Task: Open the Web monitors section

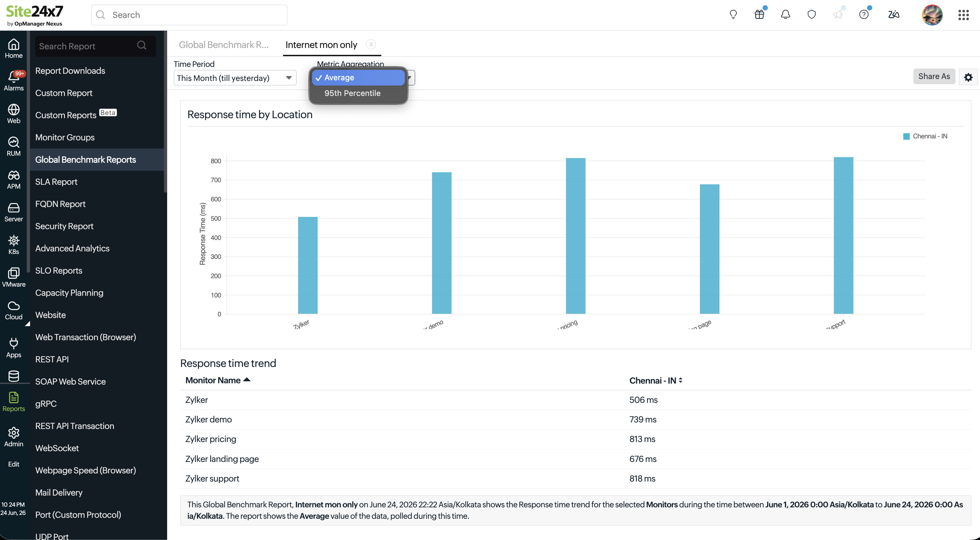Action: (x=14, y=114)
